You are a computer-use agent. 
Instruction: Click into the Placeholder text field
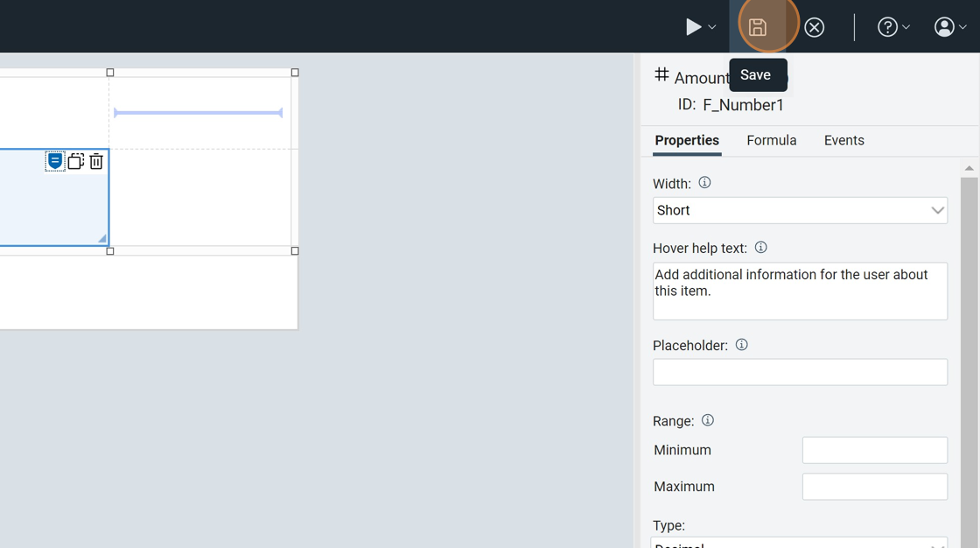click(x=800, y=372)
